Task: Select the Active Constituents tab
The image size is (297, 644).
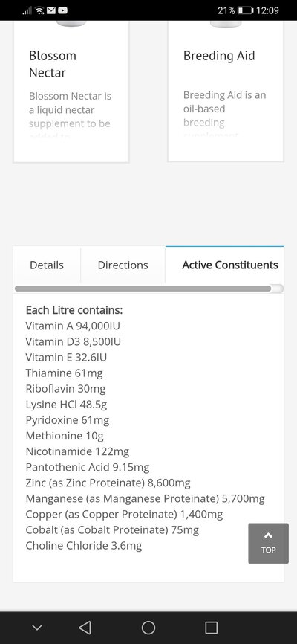Action: 229,265
